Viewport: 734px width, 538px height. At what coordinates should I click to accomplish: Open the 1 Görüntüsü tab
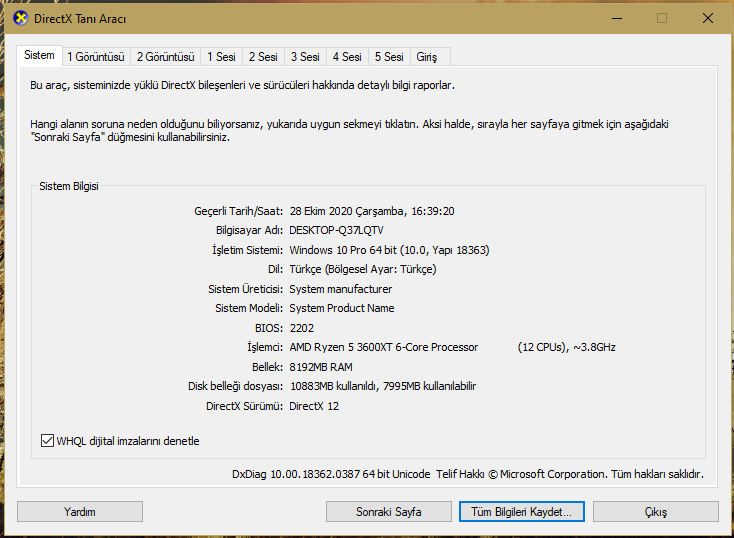point(96,57)
